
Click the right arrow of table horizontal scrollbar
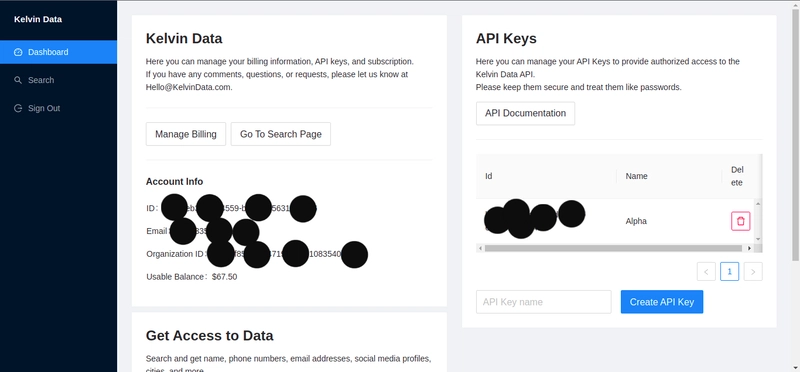(x=749, y=248)
